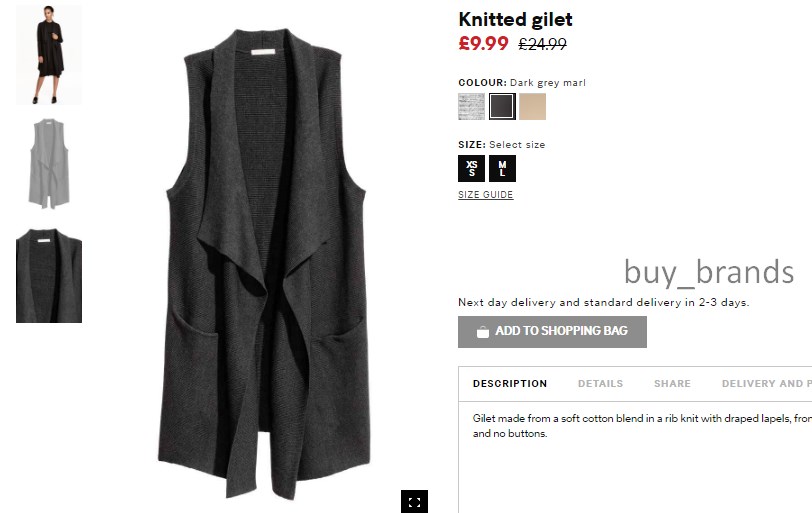The height and width of the screenshot is (513, 812).
Task: View light grey gilet thumbnail
Action: point(49,164)
